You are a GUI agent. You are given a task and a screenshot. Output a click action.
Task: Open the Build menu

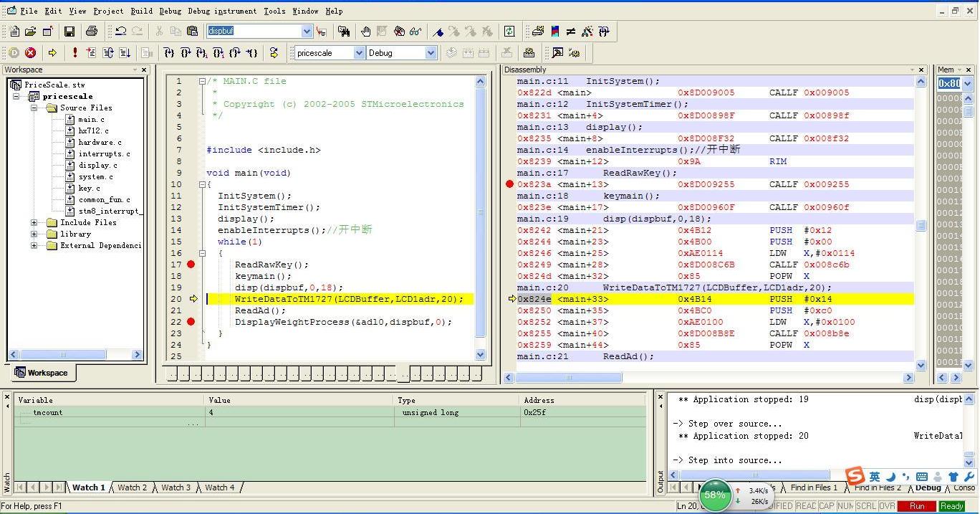141,11
